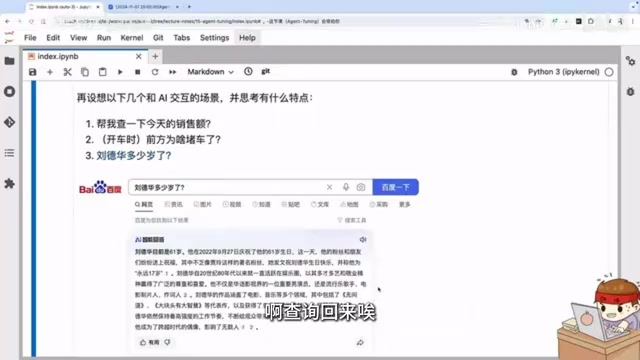The width and height of the screenshot is (640, 360).
Task: Open the View menu
Action: pos(78,38)
